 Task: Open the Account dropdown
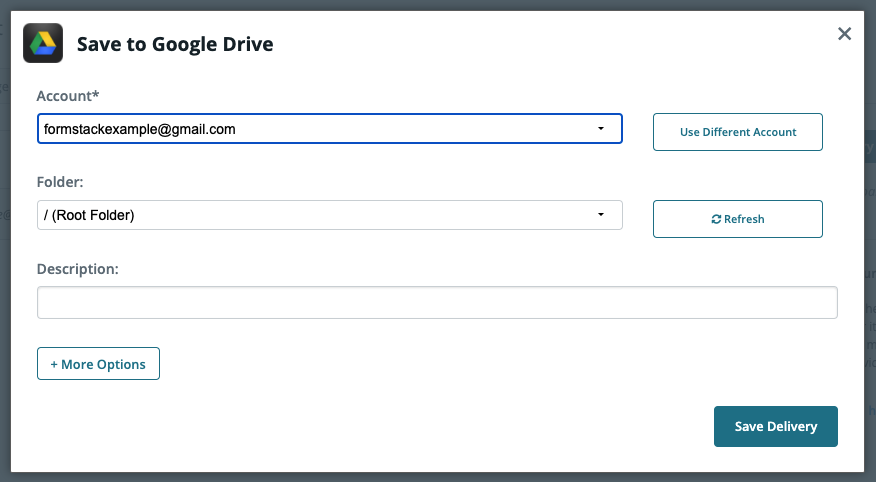pyautogui.click(x=329, y=129)
